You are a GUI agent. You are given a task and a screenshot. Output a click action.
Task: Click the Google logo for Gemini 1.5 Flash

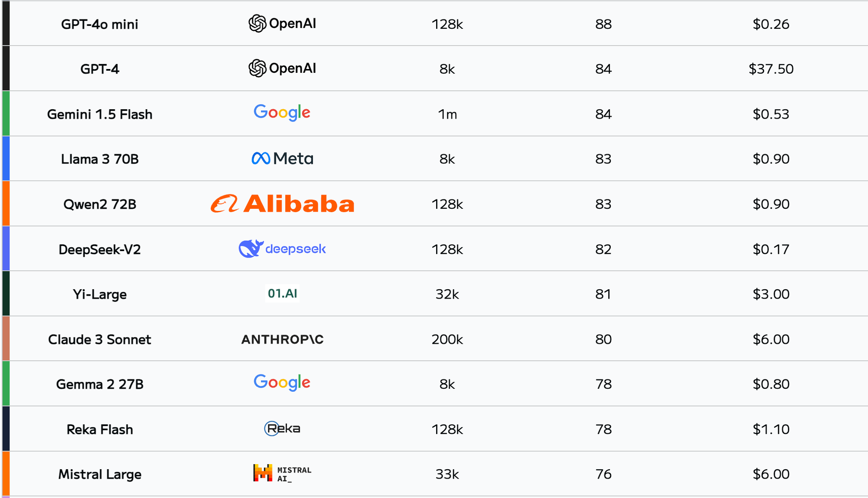point(282,113)
